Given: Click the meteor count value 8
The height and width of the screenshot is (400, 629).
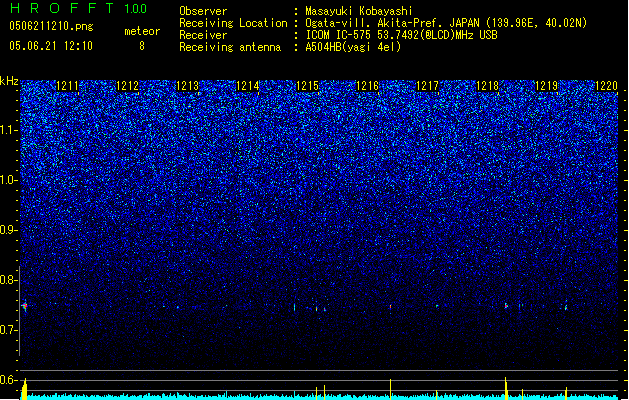Looking at the screenshot, I should (x=142, y=46).
